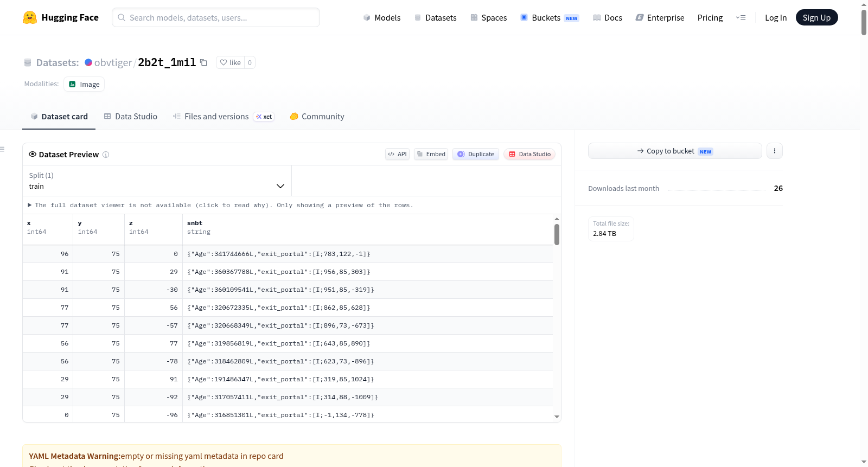Select the snbt cell with Age 360109541L
This screenshot has height=467, width=868.
click(x=368, y=290)
